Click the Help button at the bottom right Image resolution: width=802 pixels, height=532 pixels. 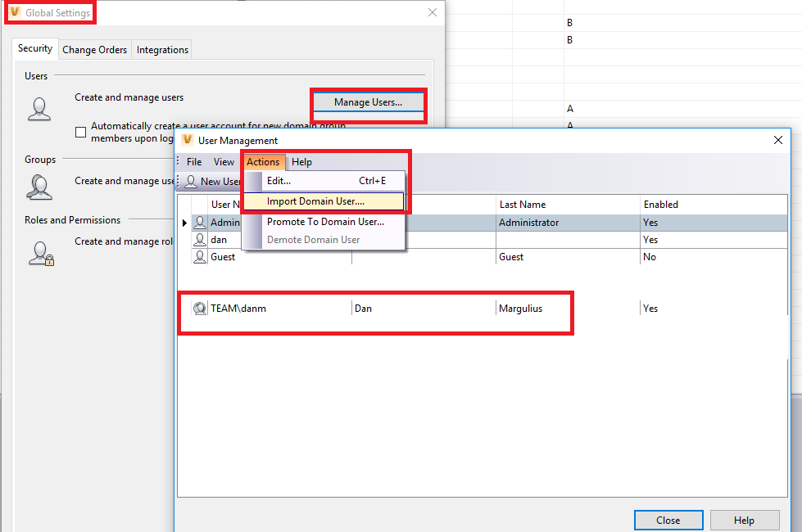pyautogui.click(x=744, y=521)
